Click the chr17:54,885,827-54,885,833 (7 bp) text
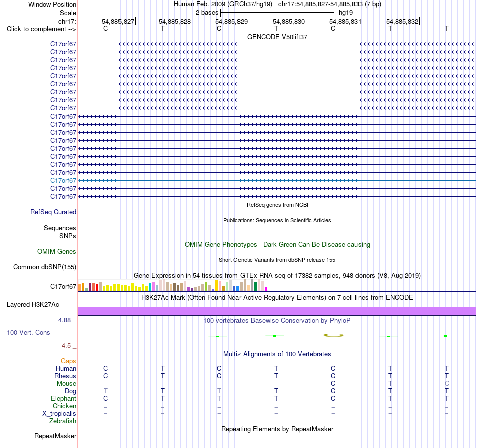The image size is (477, 448). pos(329,4)
